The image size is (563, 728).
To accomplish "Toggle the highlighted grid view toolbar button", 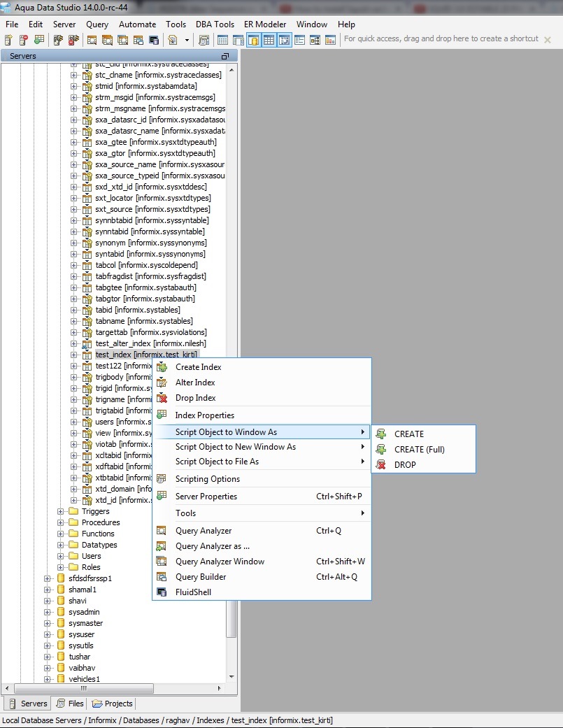I will click(269, 41).
